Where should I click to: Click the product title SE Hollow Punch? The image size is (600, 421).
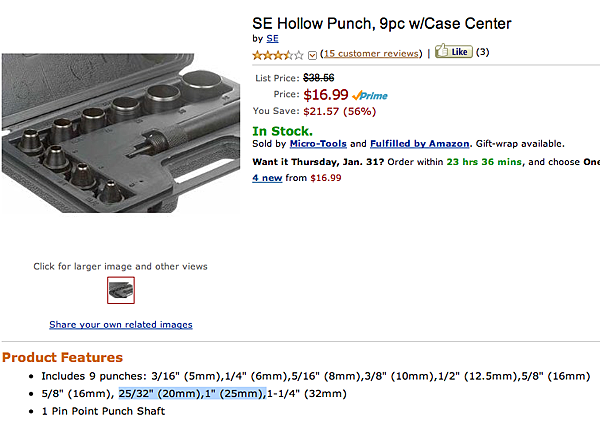point(381,22)
